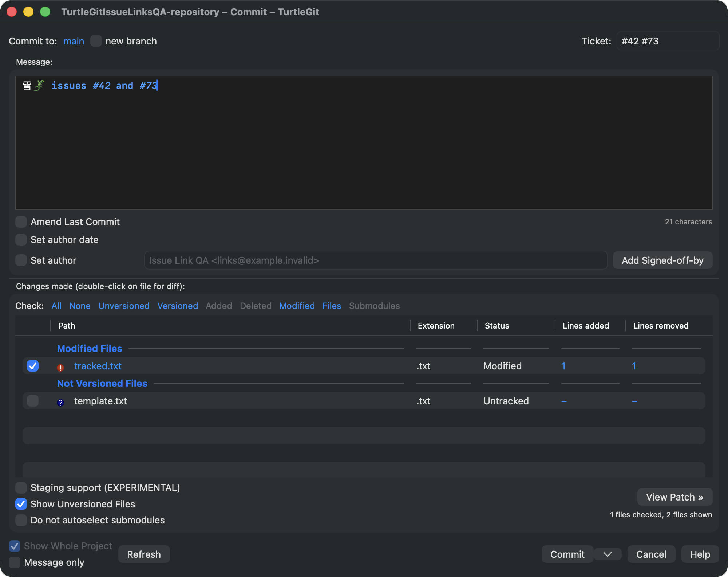This screenshot has width=728, height=577.
Task: Click into the Ticket input field
Action: coord(668,41)
